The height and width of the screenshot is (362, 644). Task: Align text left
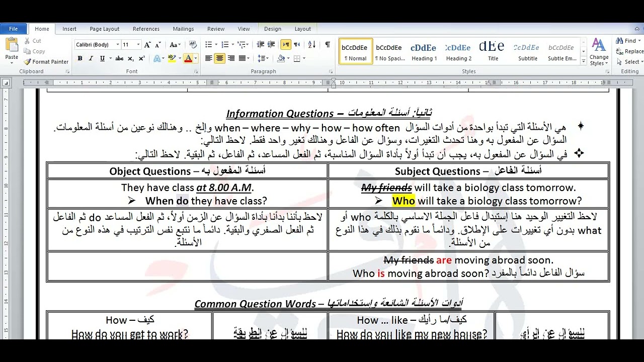209,58
